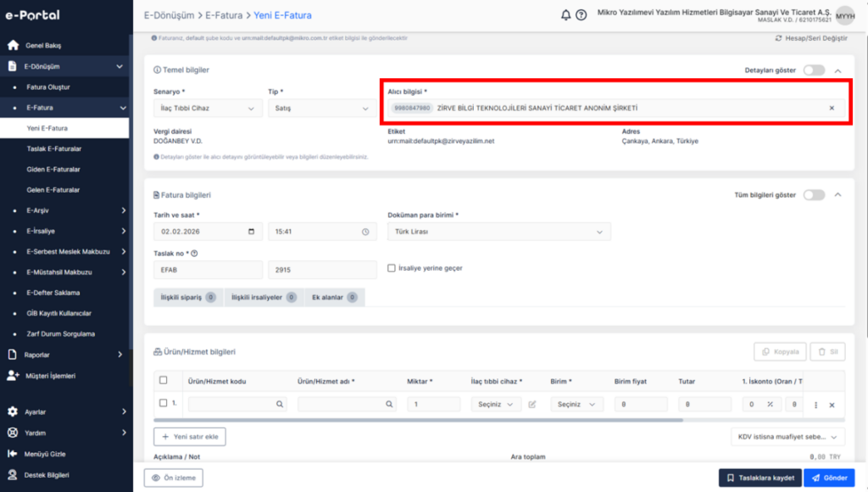
Task: Open the Birim Seçiniz dropdown
Action: click(x=576, y=405)
